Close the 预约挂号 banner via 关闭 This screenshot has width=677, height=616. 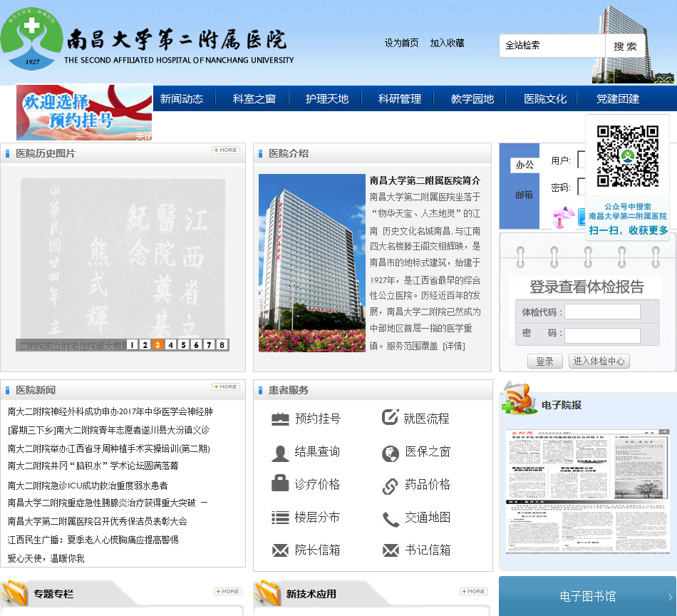pyautogui.click(x=144, y=136)
